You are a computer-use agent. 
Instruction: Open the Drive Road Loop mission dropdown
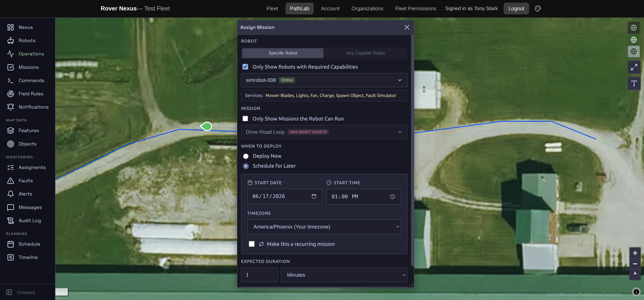[x=324, y=132]
